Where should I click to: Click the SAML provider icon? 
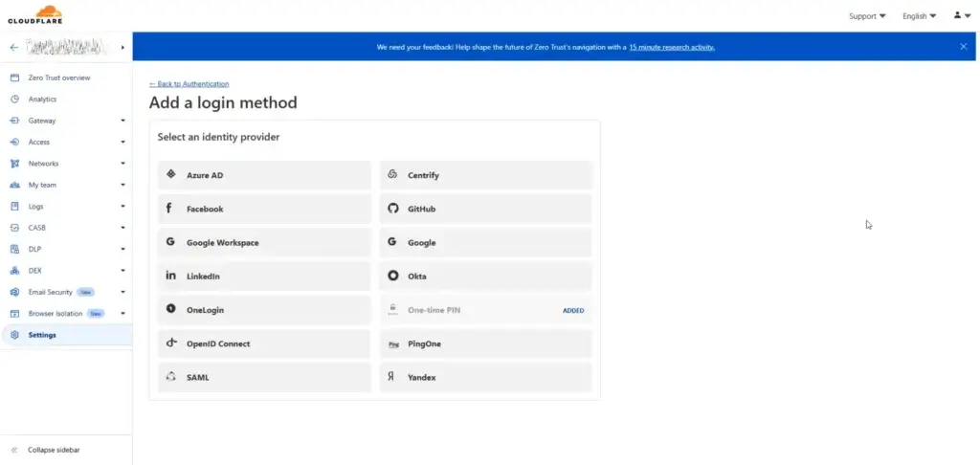coord(170,376)
